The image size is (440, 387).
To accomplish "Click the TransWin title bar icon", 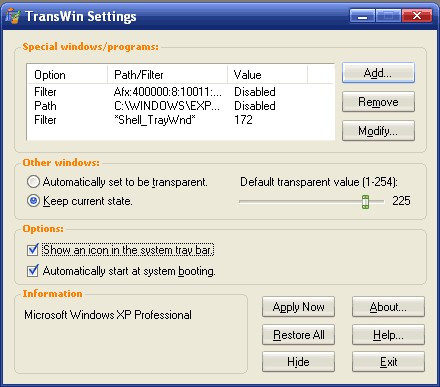I will coord(13,16).
